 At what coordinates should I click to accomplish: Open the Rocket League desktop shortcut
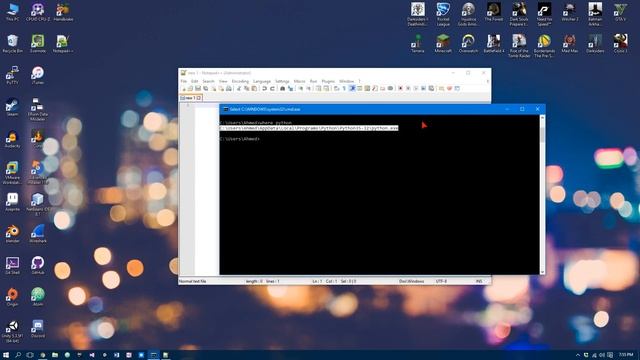tap(443, 14)
